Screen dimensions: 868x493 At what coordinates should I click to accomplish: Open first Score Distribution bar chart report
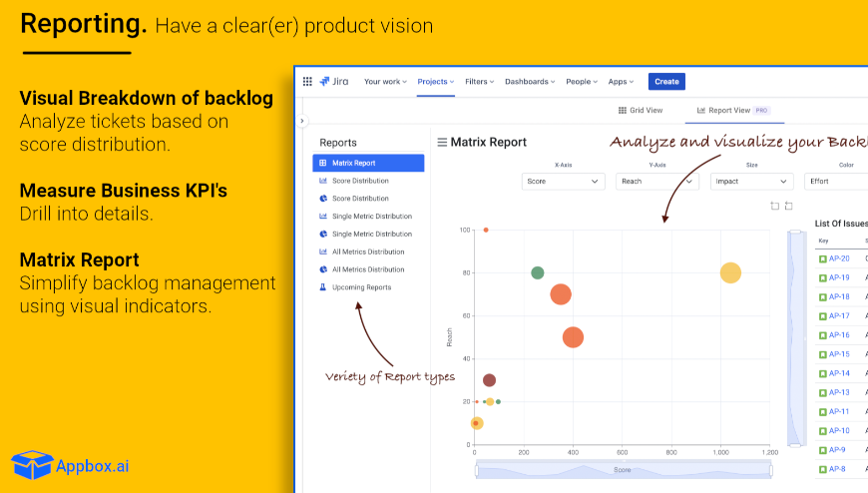click(x=368, y=181)
